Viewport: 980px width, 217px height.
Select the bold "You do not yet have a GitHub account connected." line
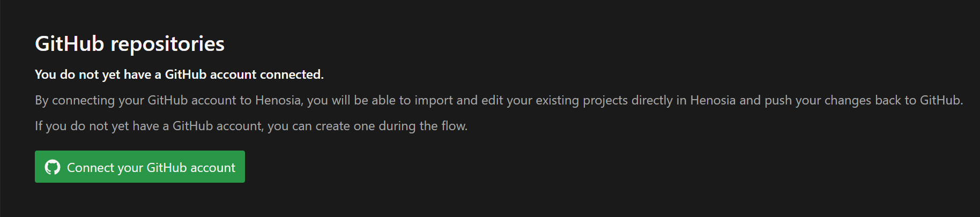(x=179, y=74)
